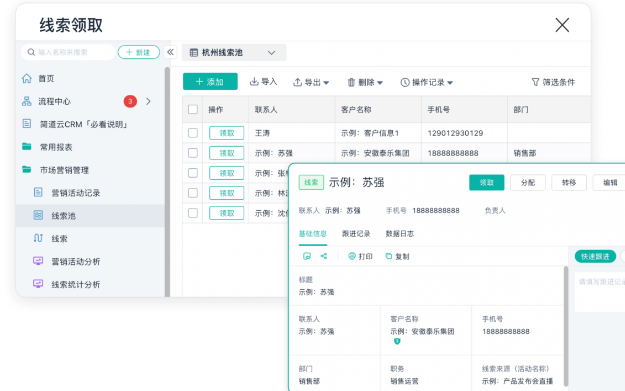Click 复制 copy in detail panel
Screen dimensions: 625x391
(397, 256)
